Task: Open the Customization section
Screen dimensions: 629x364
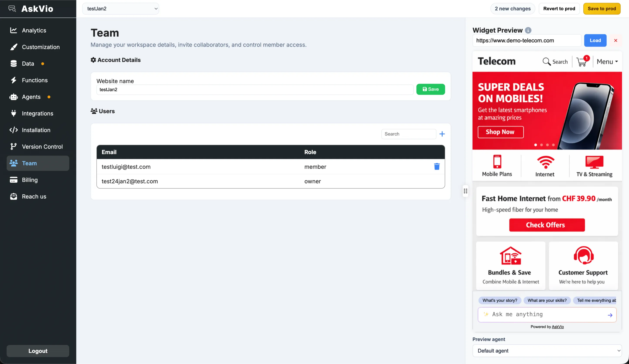Action: coord(38,47)
